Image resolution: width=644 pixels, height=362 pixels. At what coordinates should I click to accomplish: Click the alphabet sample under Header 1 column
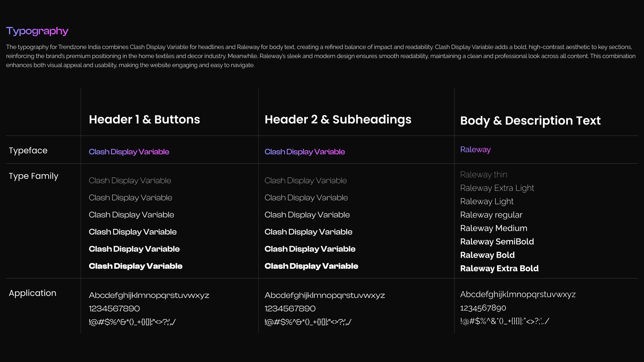149,295
